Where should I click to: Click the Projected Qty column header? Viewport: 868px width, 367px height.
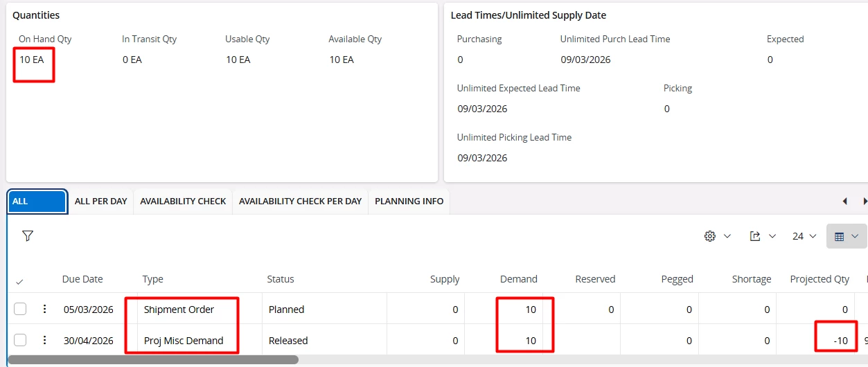[x=819, y=279]
